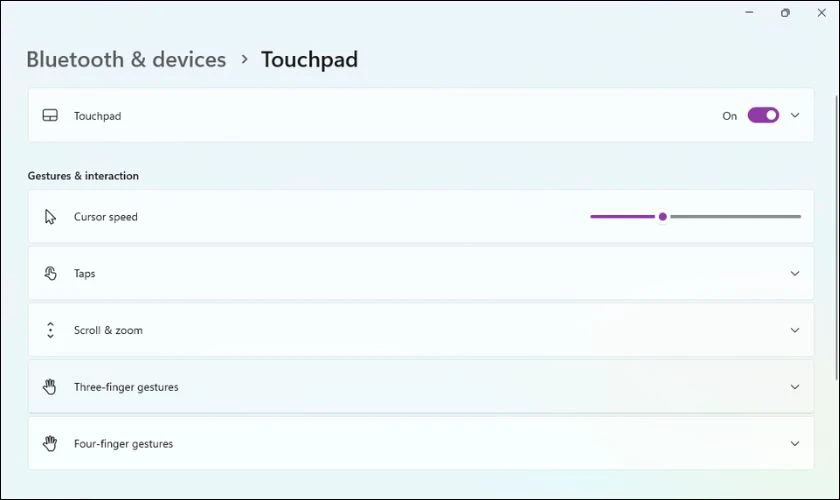Turn off the Touchpad toggle switch
The height and width of the screenshot is (500, 840).
(763, 116)
